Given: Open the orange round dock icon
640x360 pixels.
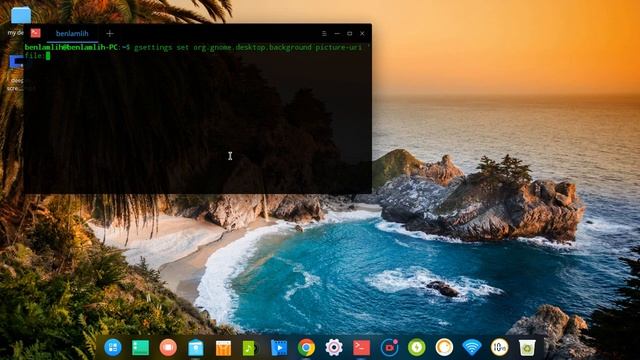Looking at the screenshot, I should [x=168, y=347].
